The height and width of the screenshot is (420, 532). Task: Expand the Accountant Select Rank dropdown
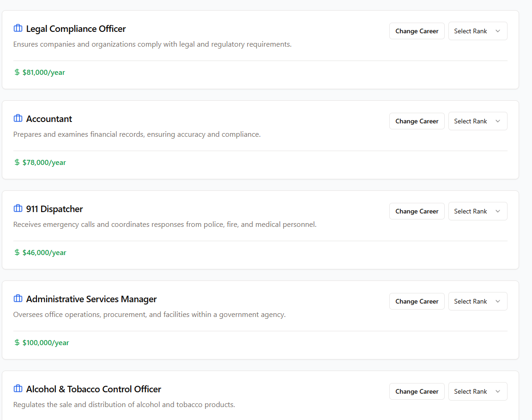(478, 121)
